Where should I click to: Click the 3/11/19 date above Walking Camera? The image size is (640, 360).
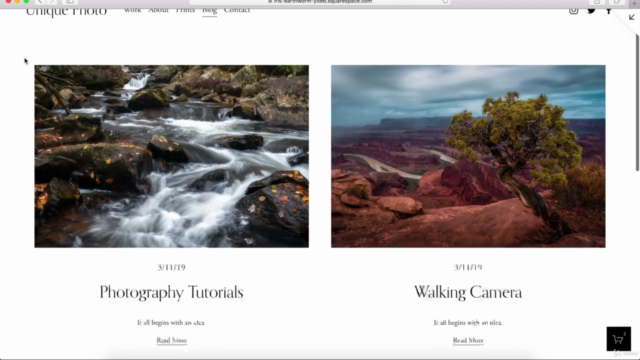pyautogui.click(x=468, y=267)
